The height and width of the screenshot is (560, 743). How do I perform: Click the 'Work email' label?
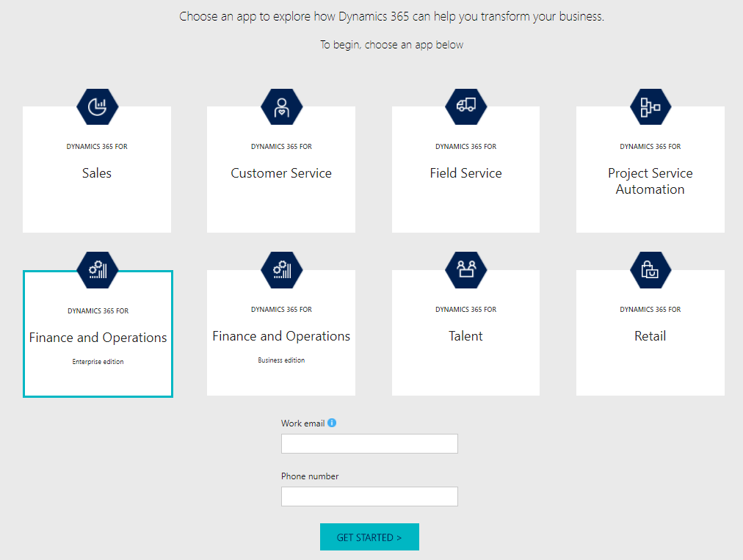302,423
